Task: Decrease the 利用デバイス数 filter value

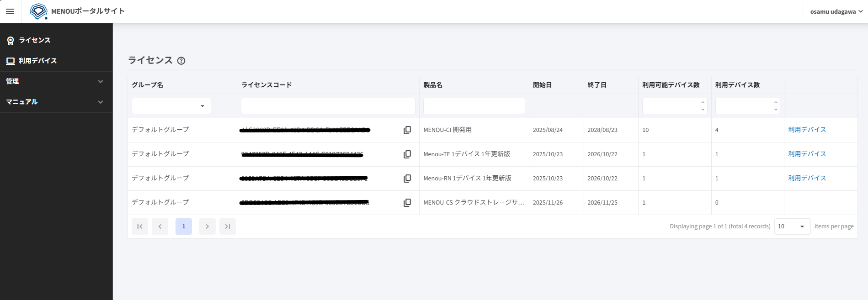Action: 776,110
